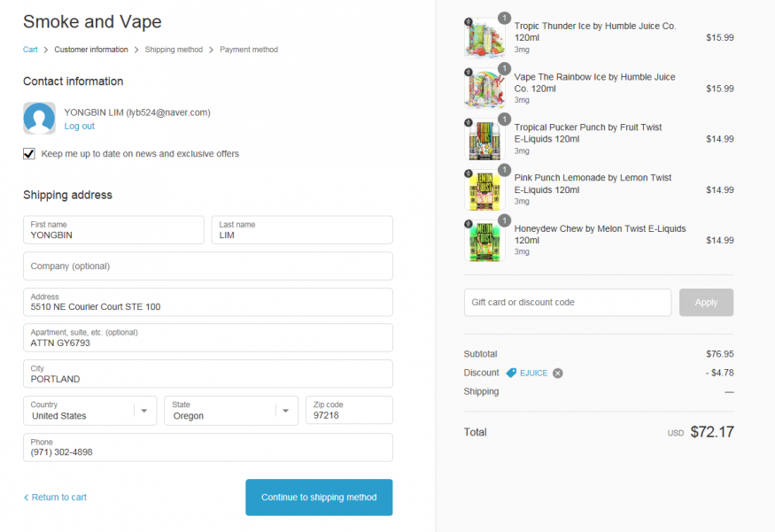The width and height of the screenshot is (775, 532).
Task: Focus the Company (optional) input field
Action: click(x=207, y=266)
